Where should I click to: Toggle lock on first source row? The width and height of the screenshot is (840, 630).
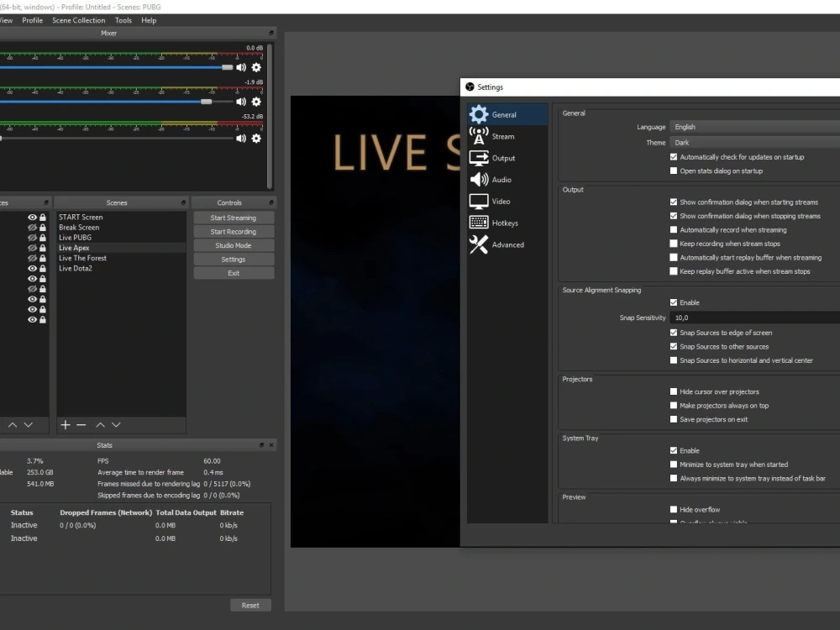(x=42, y=218)
